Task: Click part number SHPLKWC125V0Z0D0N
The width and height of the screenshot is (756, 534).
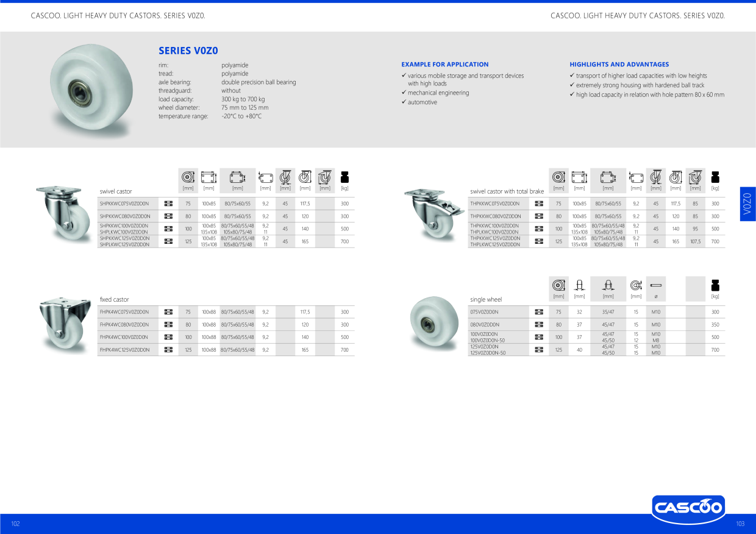Action: click(124, 244)
